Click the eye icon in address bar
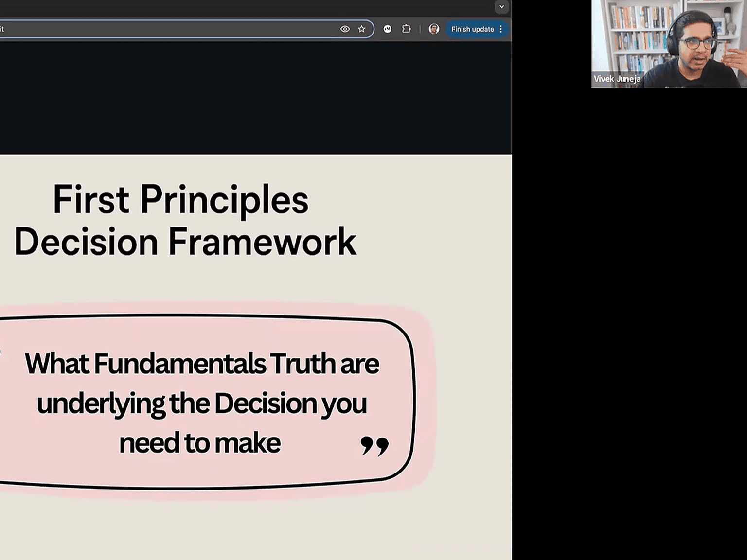747x560 pixels. pos(345,29)
